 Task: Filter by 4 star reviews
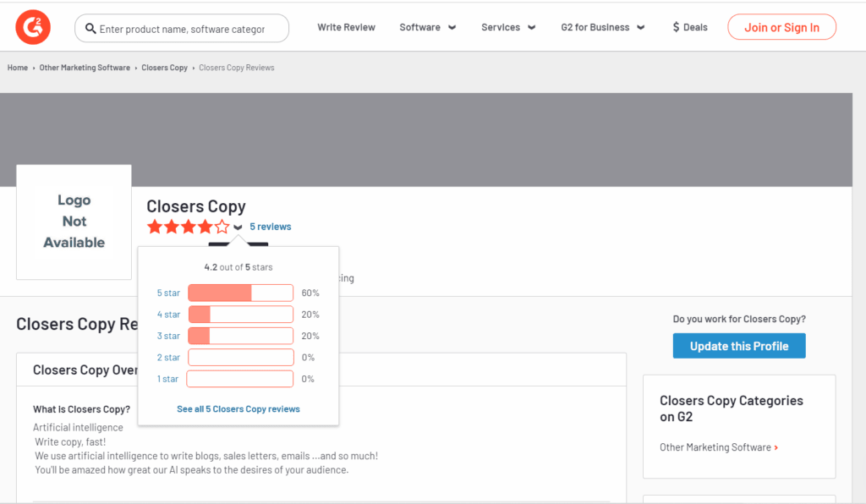(x=168, y=314)
